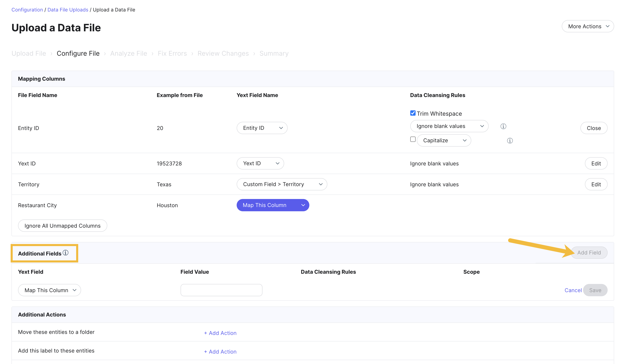Screen dimensions: 624x364
Task: Open blue Map This Column dropdown
Action: tap(273, 205)
